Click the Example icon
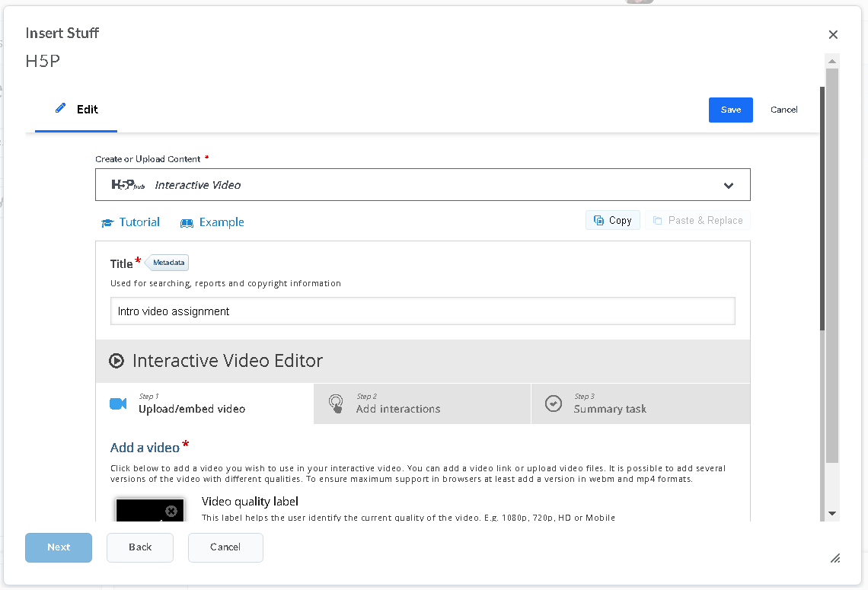This screenshot has width=868, height=590. (187, 223)
